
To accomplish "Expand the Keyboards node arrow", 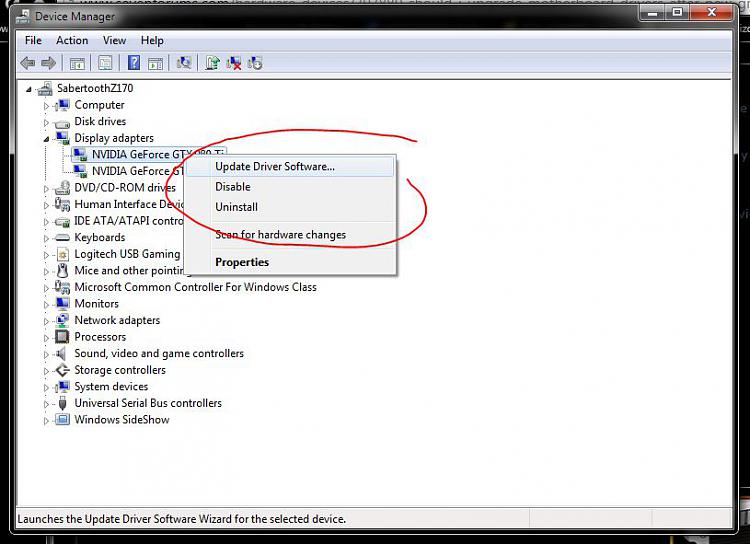I will [x=46, y=238].
